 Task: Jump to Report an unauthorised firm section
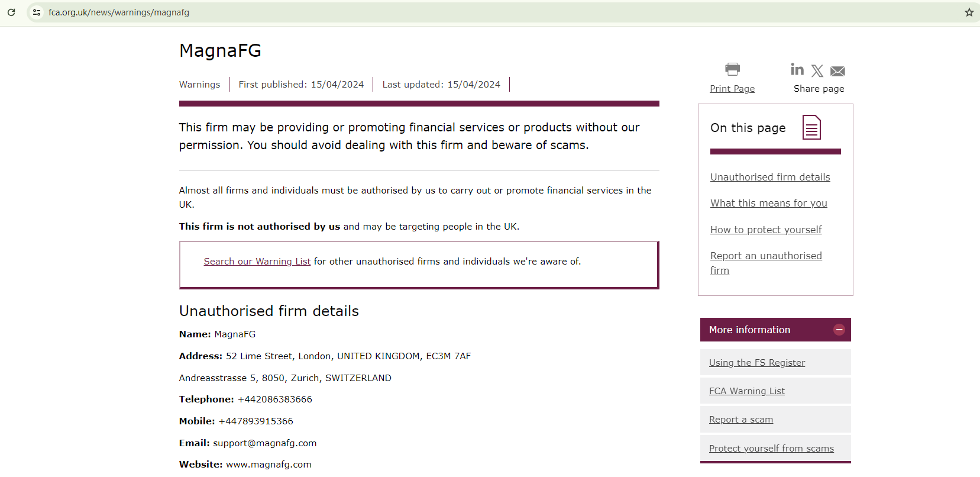(766, 256)
